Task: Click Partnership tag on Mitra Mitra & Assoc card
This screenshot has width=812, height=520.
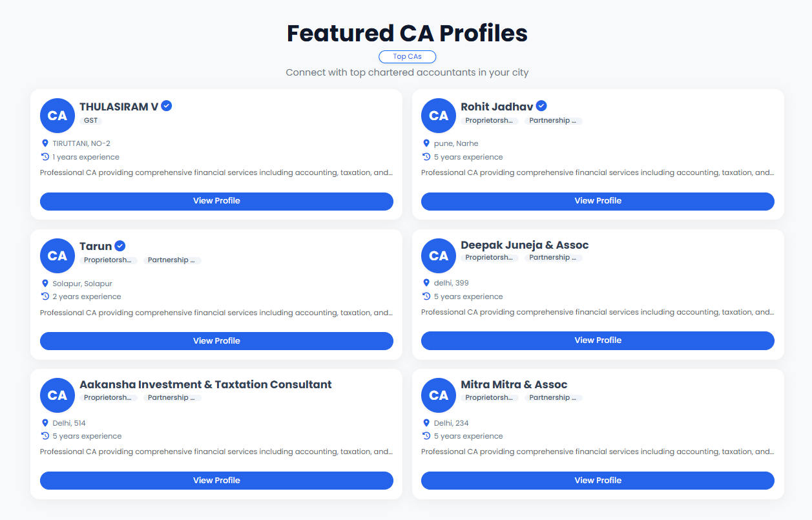Action: [x=553, y=398]
